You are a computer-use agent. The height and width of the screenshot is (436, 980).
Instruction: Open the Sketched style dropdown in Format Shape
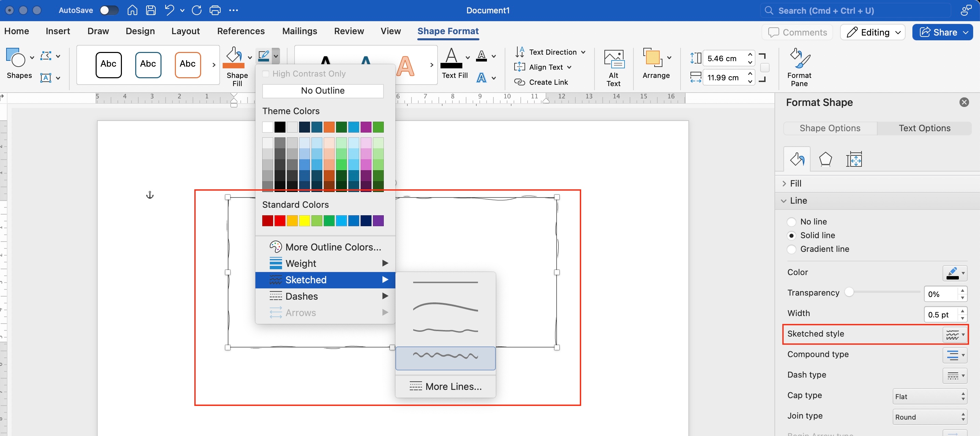(955, 335)
